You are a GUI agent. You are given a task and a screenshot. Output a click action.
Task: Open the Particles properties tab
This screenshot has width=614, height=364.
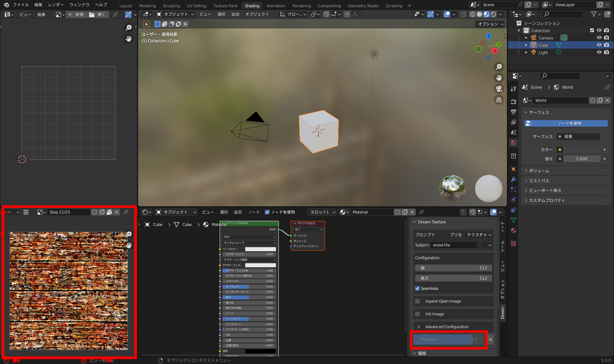click(x=513, y=189)
